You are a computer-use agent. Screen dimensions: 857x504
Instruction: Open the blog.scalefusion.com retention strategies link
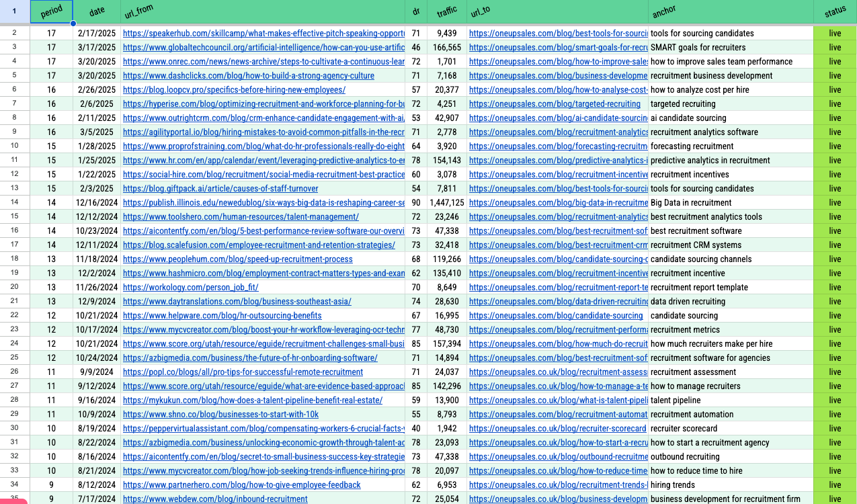pos(259,245)
